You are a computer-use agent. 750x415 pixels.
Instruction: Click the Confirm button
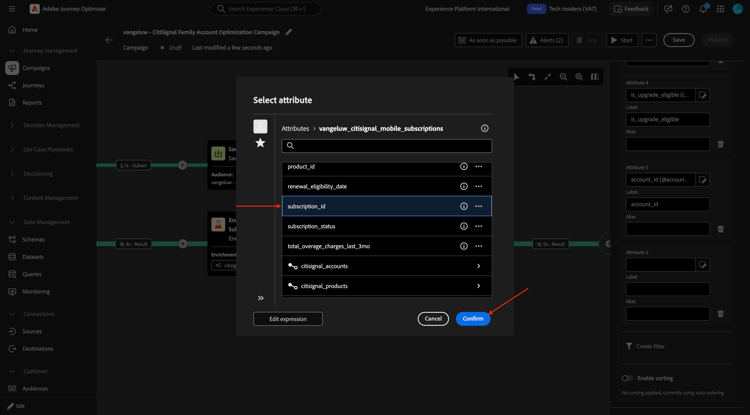473,319
